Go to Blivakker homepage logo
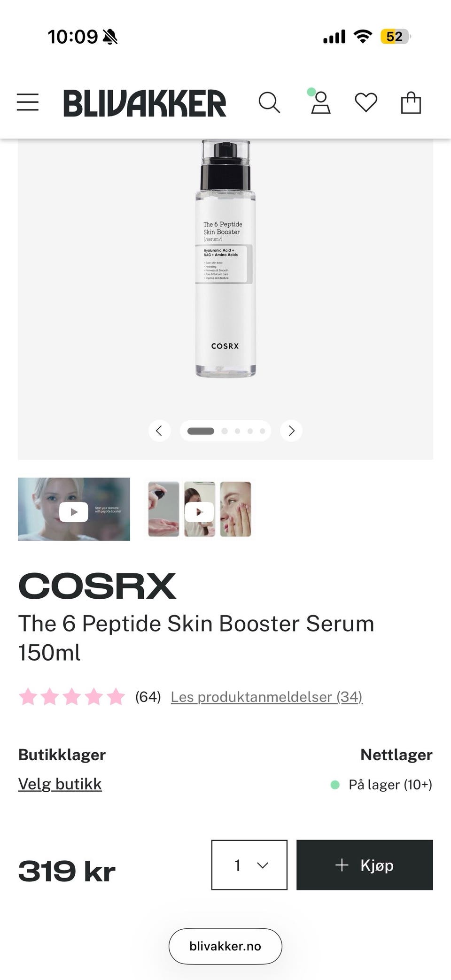Image resolution: width=451 pixels, height=980 pixels. (x=145, y=103)
